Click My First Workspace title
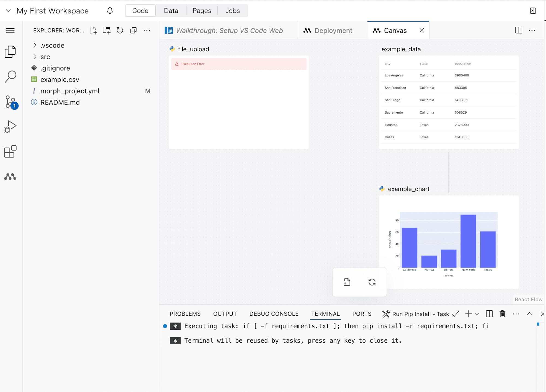This screenshot has height=392, width=546. [52, 11]
